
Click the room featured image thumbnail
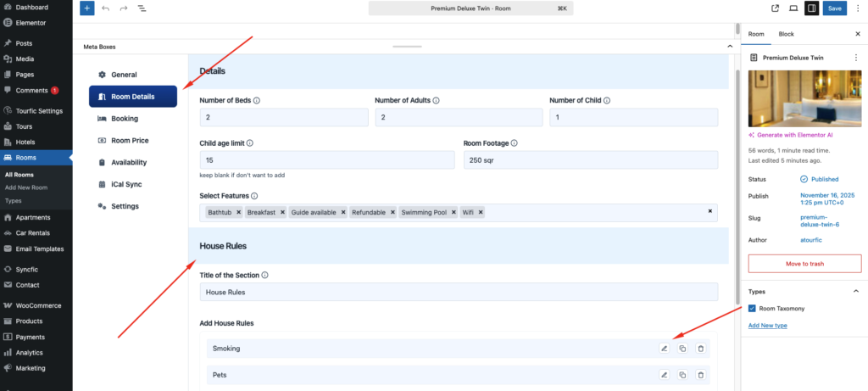click(x=804, y=98)
